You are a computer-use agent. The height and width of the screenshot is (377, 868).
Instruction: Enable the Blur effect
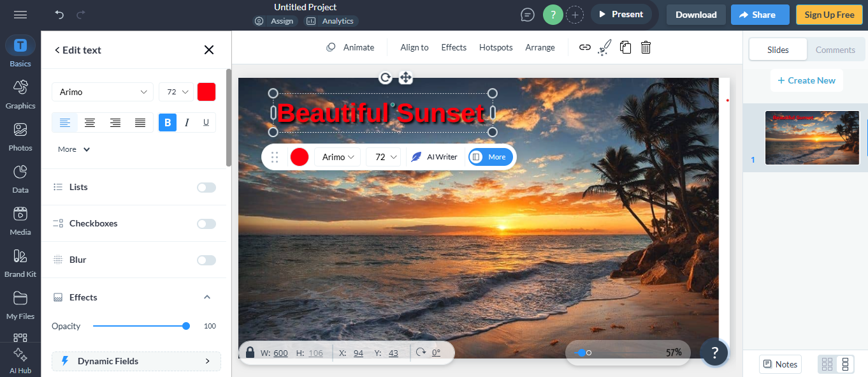click(206, 260)
